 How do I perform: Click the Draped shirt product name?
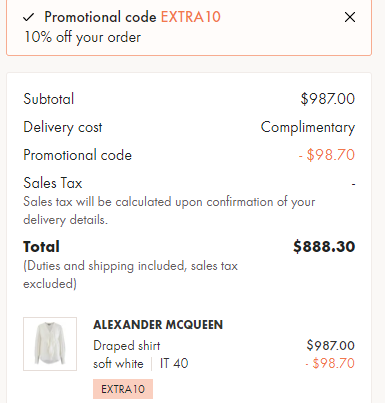click(x=127, y=346)
